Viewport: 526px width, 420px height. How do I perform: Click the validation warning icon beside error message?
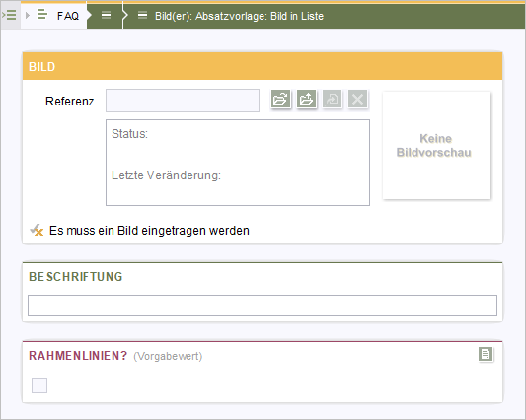(37, 231)
